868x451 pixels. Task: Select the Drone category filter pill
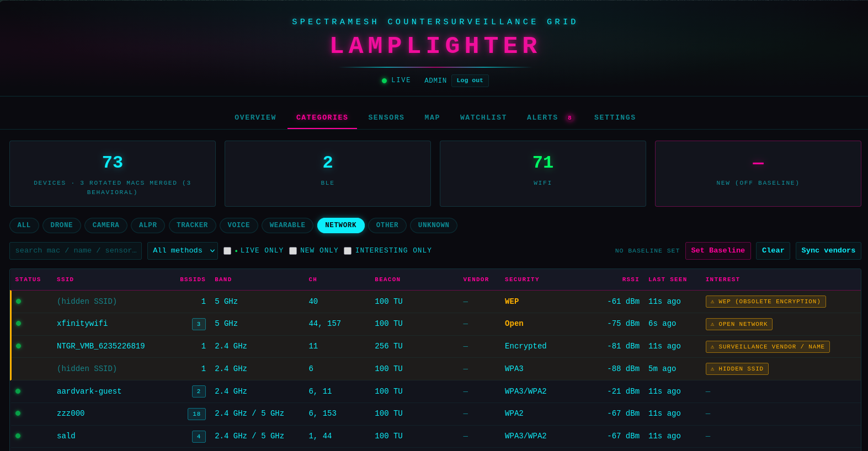(62, 225)
